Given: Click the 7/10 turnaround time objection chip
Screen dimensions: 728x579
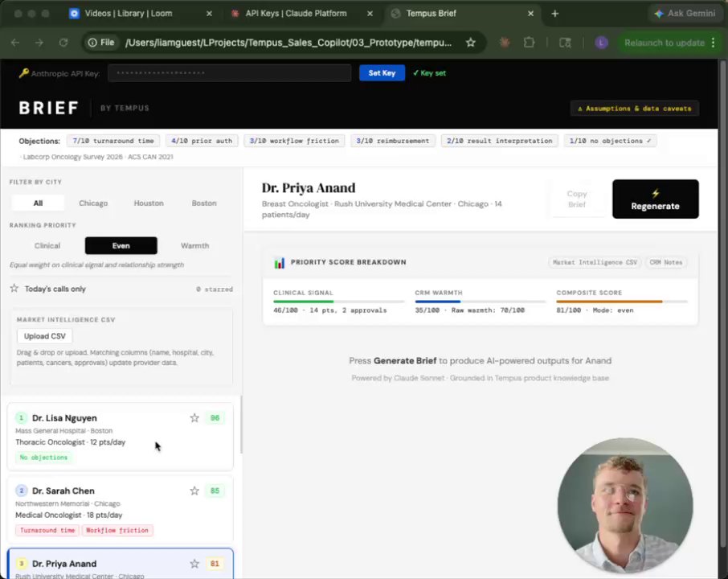Looking at the screenshot, I should [x=112, y=141].
